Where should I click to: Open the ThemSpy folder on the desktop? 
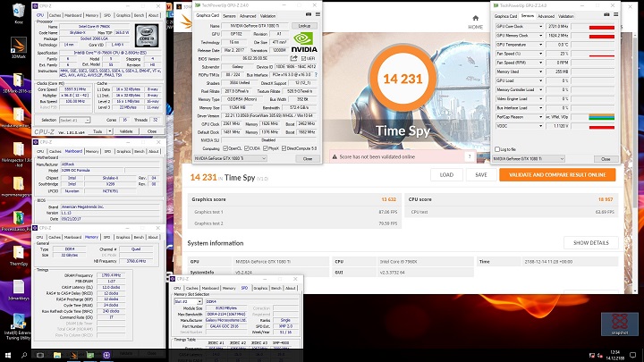(x=19, y=256)
